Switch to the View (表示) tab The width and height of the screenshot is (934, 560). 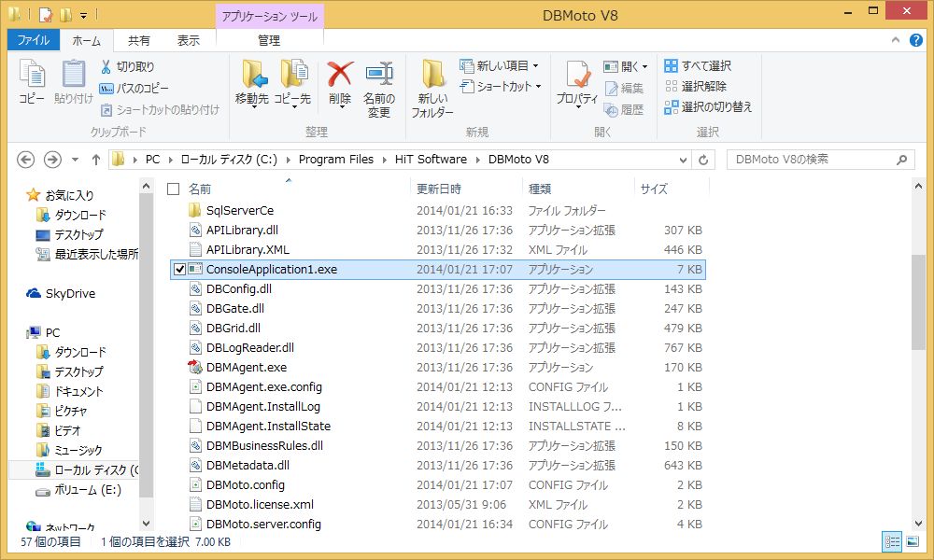click(x=189, y=40)
